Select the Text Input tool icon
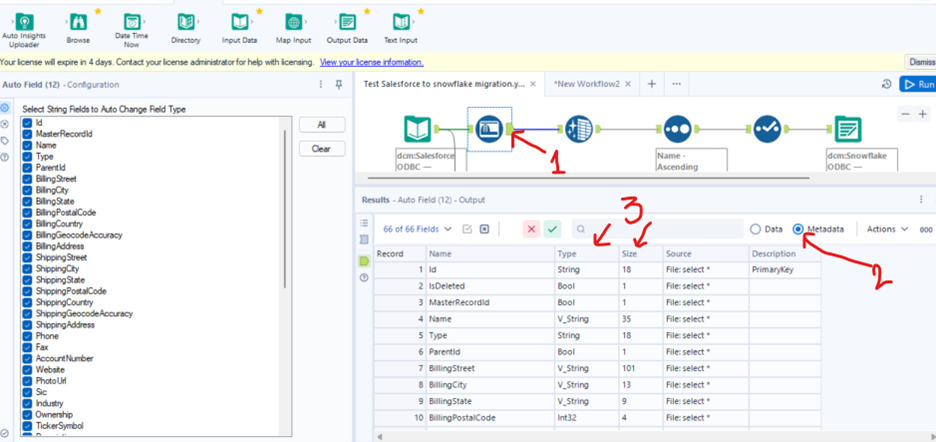936x442 pixels. 400,22
